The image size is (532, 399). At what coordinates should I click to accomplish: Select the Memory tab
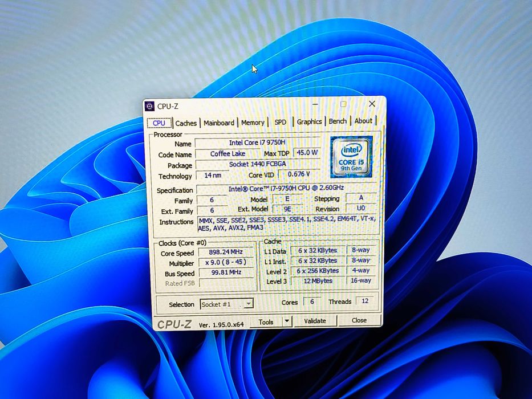pos(253,123)
